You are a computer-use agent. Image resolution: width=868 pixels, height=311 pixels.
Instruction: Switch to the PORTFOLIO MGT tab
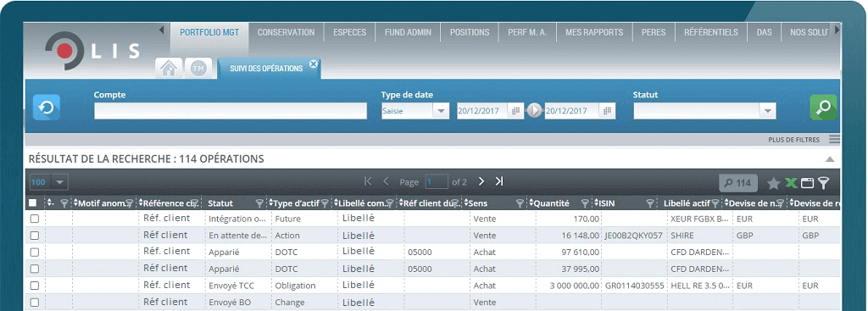pyautogui.click(x=209, y=32)
